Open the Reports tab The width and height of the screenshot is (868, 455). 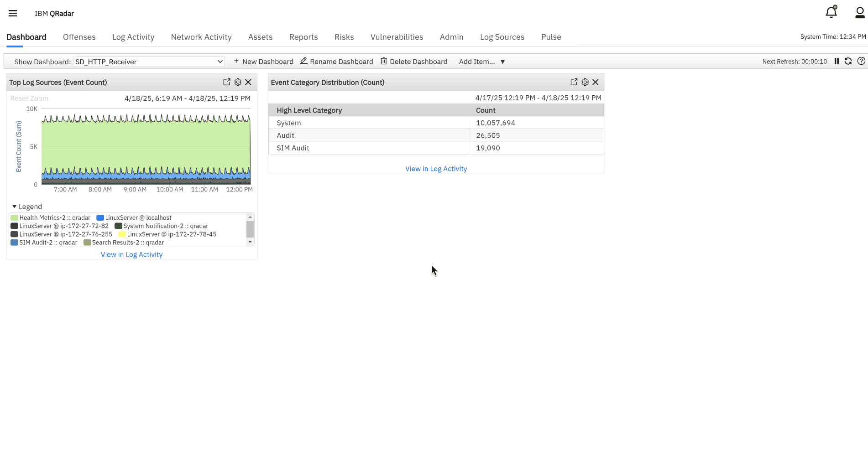[x=303, y=37]
